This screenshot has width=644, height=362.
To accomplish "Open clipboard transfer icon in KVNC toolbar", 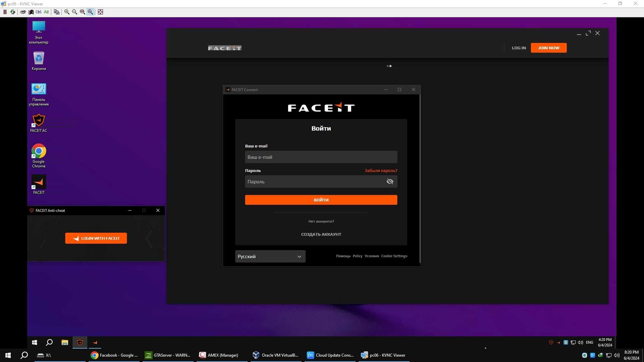I will 57,12.
